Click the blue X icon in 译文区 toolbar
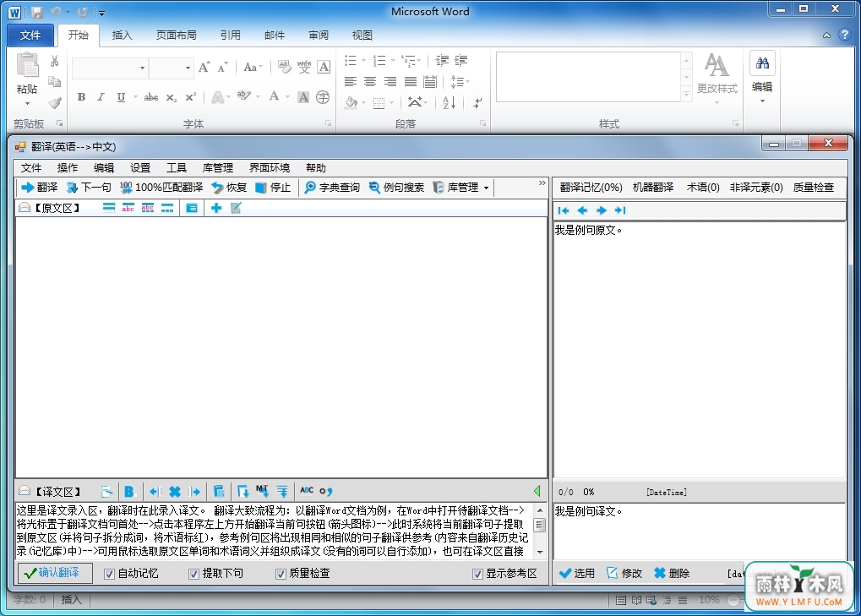The image size is (861, 616). (175, 492)
